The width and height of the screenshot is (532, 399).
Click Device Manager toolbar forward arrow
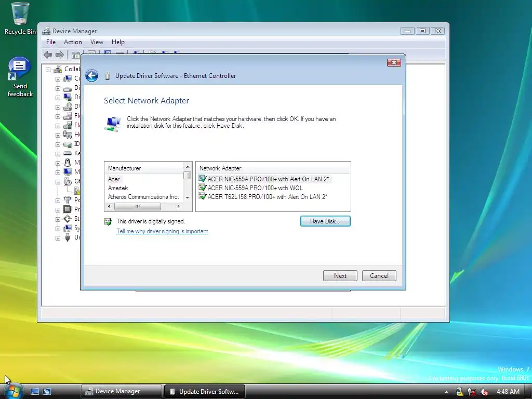coord(60,55)
